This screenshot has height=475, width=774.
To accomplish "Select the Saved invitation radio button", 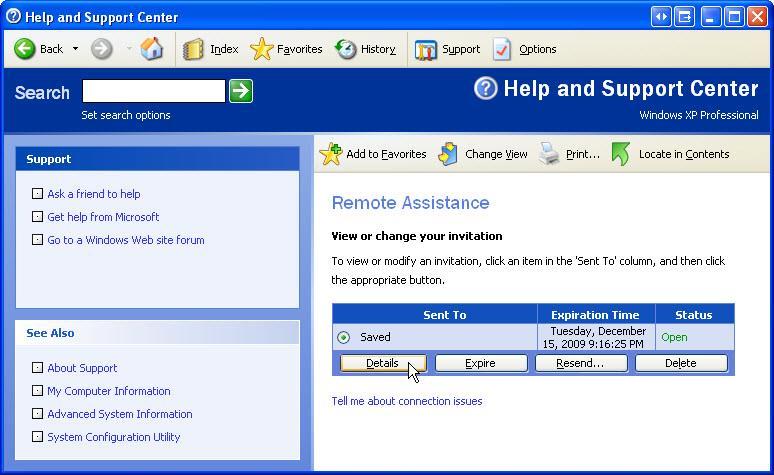I will click(344, 337).
